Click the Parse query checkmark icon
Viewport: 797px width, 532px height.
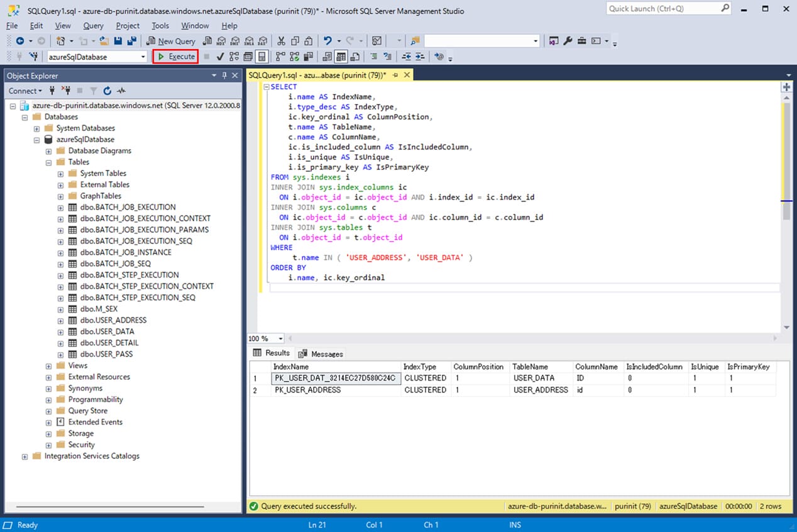tap(220, 57)
